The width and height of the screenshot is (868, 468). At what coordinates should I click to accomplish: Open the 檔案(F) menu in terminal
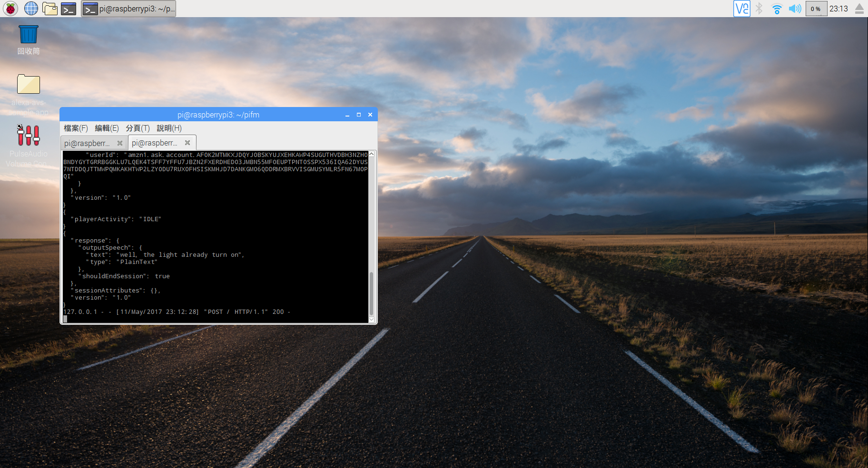[76, 128]
